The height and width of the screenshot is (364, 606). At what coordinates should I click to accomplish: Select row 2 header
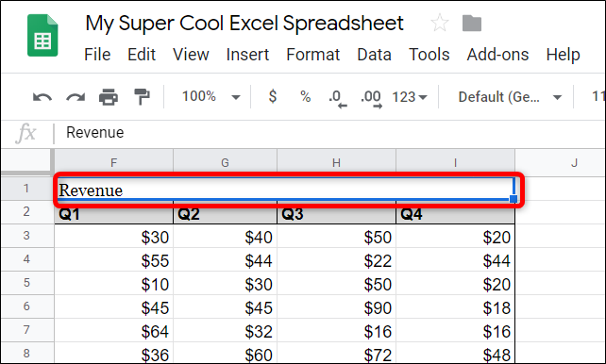(26, 211)
